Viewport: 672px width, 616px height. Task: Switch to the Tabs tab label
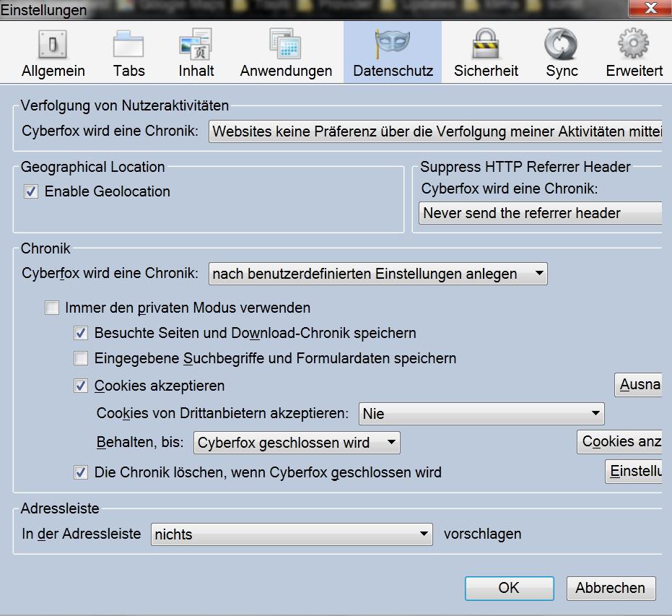tap(128, 71)
